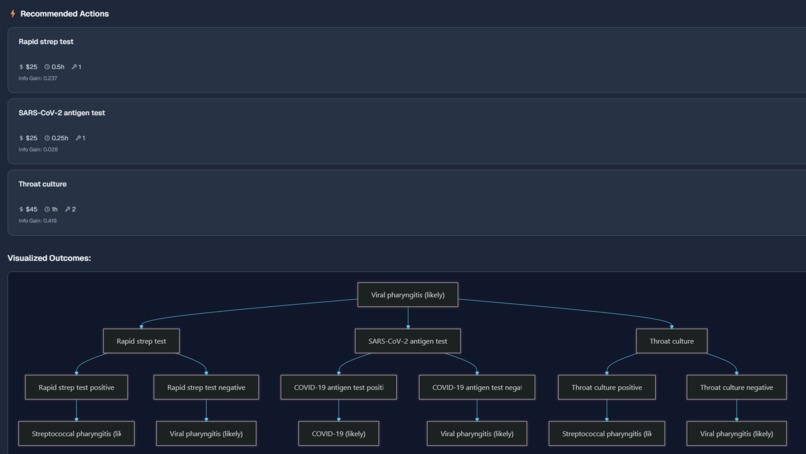Click the 0.25h duration of SARS-CoV-2 test
This screenshot has height=454, width=806.
(x=60, y=138)
